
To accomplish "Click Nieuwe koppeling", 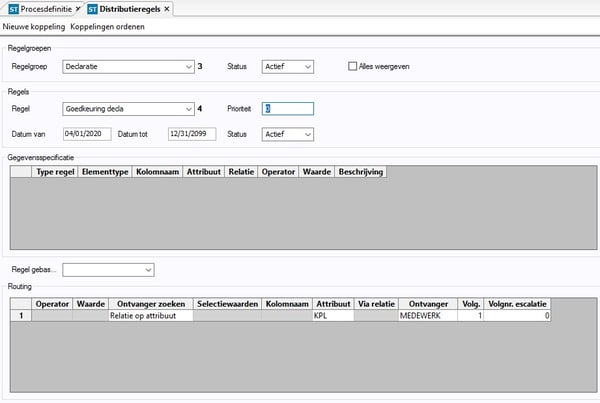I will [34, 27].
